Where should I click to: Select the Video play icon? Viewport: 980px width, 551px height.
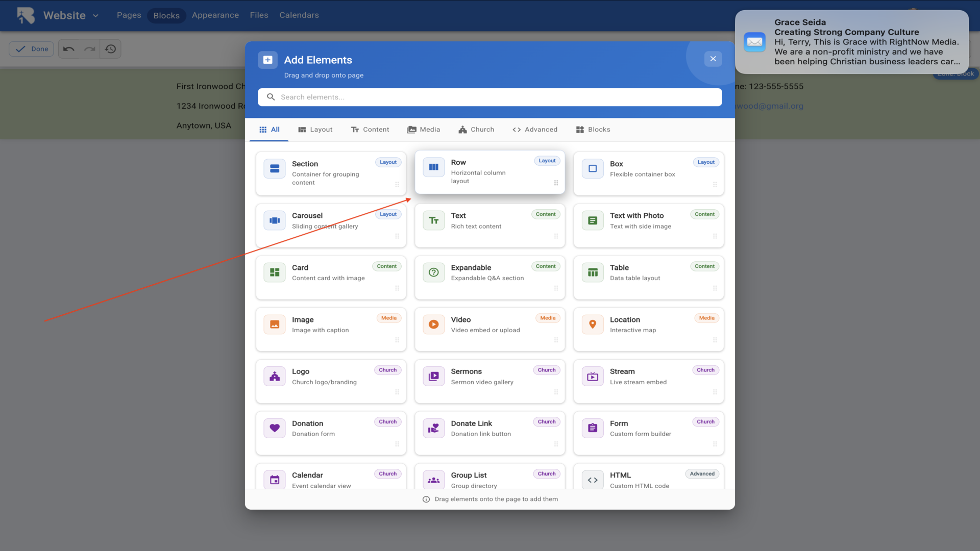pos(433,324)
